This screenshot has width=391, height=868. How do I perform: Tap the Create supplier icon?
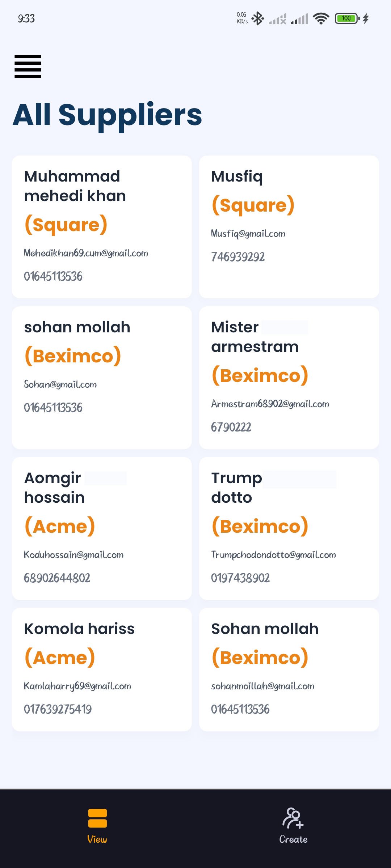pos(293,818)
